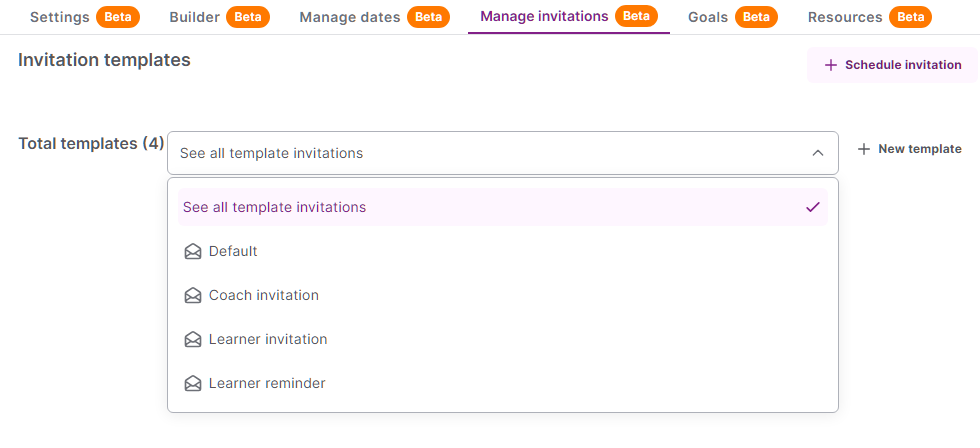Select the Learner invitation template entry

(x=268, y=339)
